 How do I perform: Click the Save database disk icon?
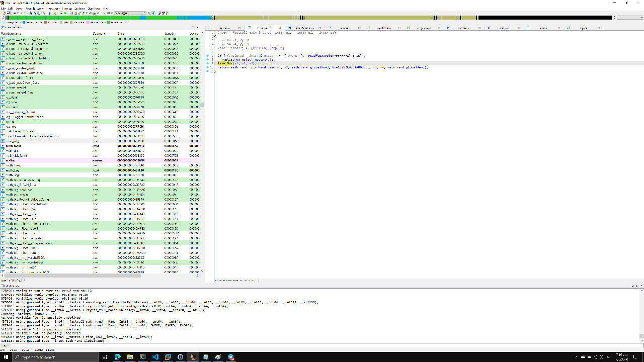pos(8,14)
